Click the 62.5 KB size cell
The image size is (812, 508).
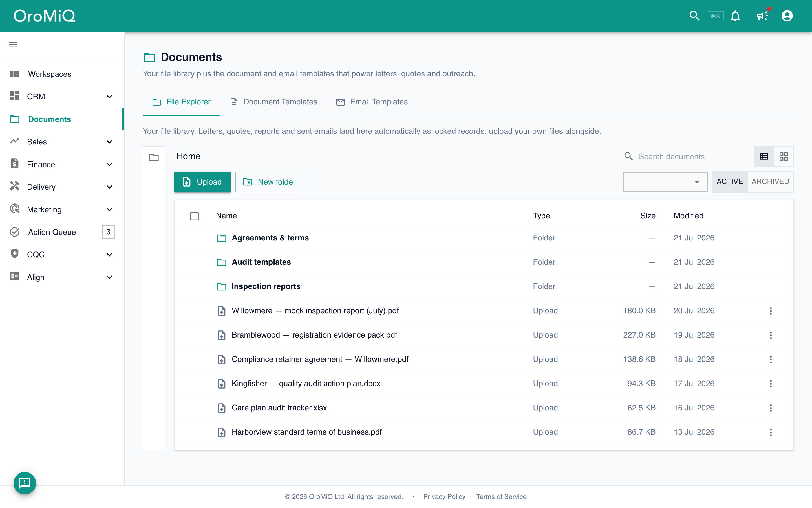(641, 408)
